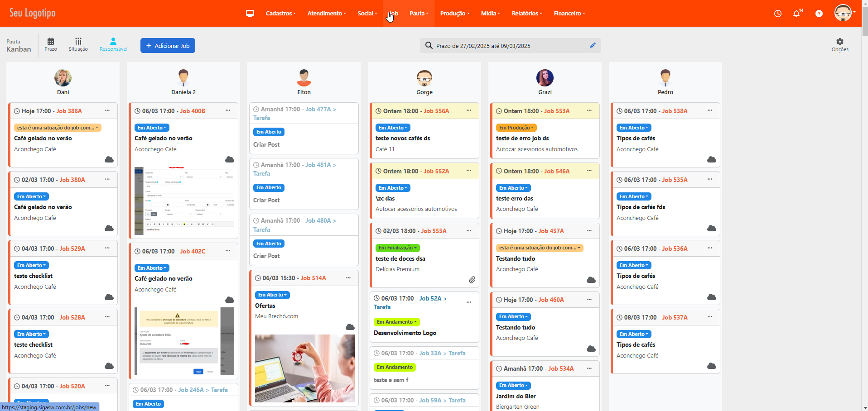This screenshot has width=868, height=411.
Task: Open the clock timer icon in header
Action: (x=777, y=14)
